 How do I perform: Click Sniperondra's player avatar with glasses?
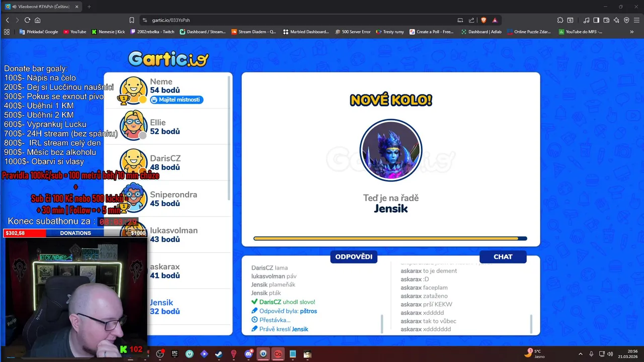pos(133,198)
